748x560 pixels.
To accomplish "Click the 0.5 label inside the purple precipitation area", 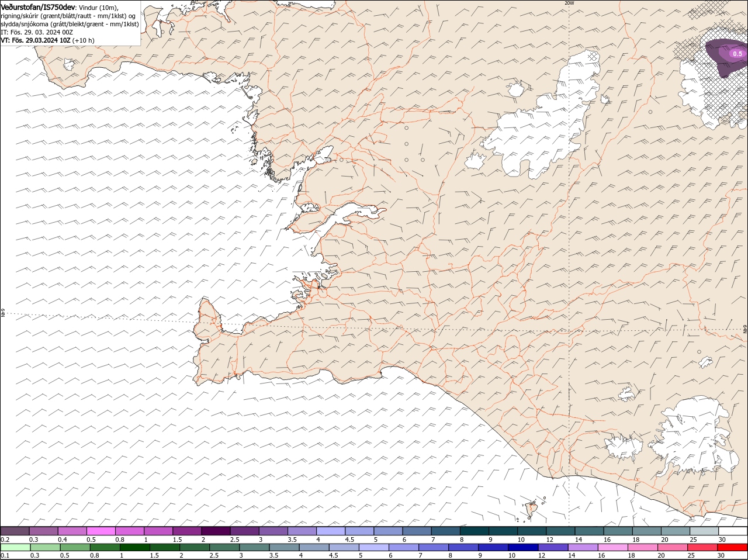I will (737, 54).
